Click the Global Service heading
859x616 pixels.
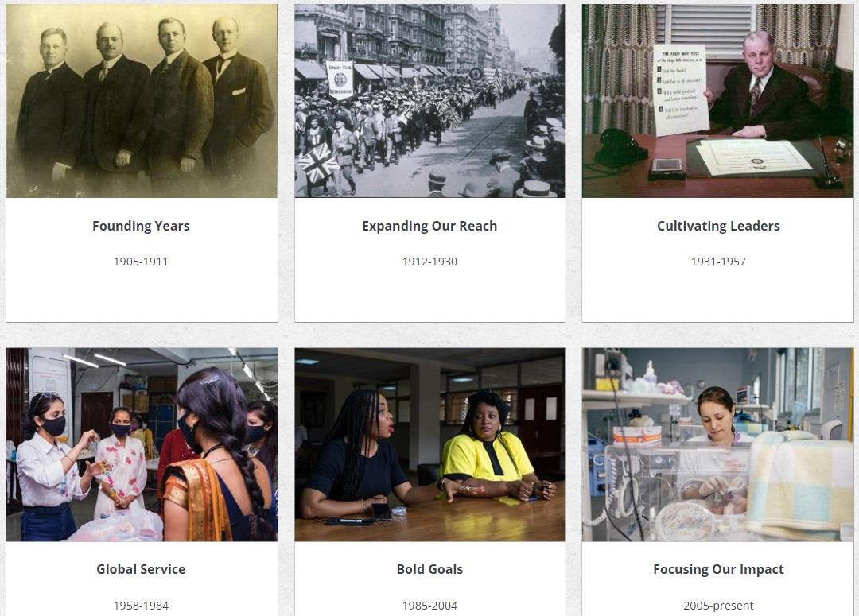(141, 569)
